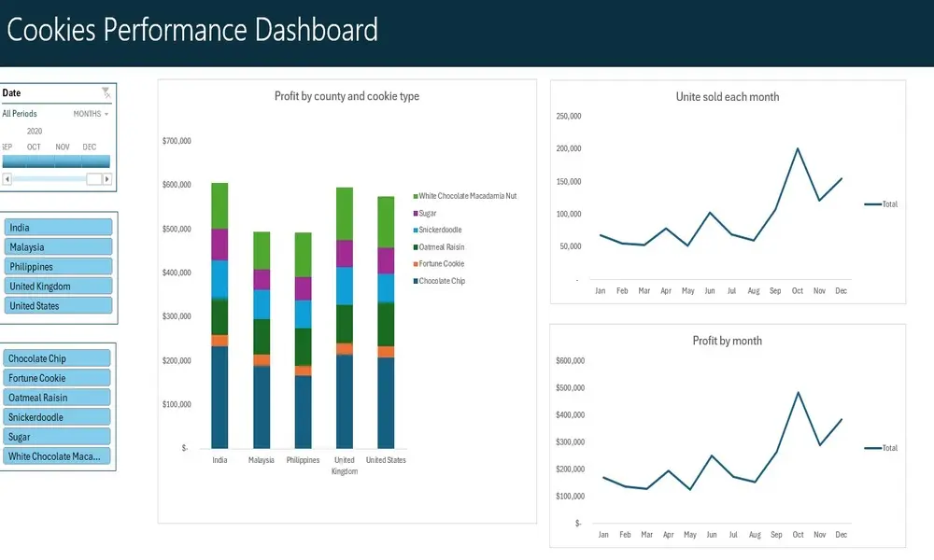The height and width of the screenshot is (560, 934).
Task: Select Oatmeal Raisin cookie filter
Action: pos(58,397)
